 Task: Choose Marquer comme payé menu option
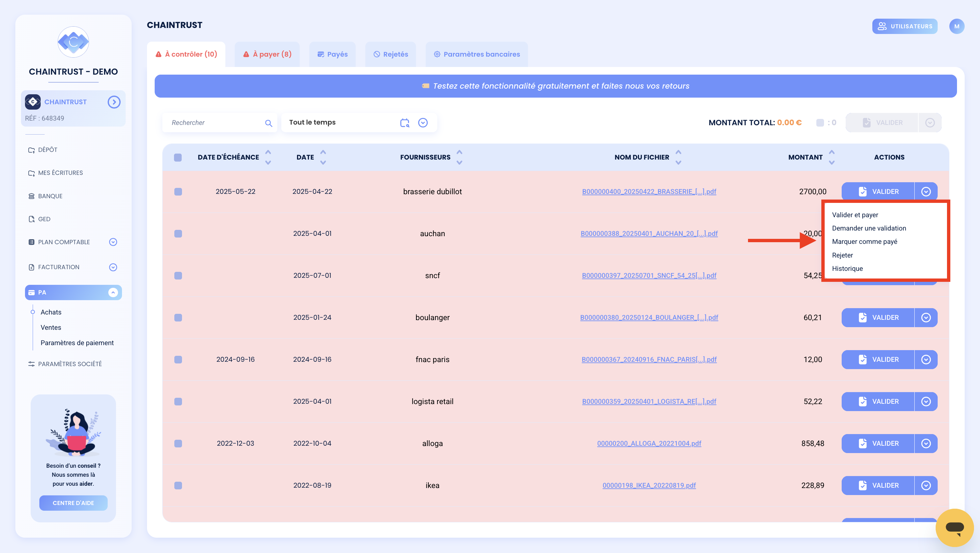pyautogui.click(x=864, y=242)
